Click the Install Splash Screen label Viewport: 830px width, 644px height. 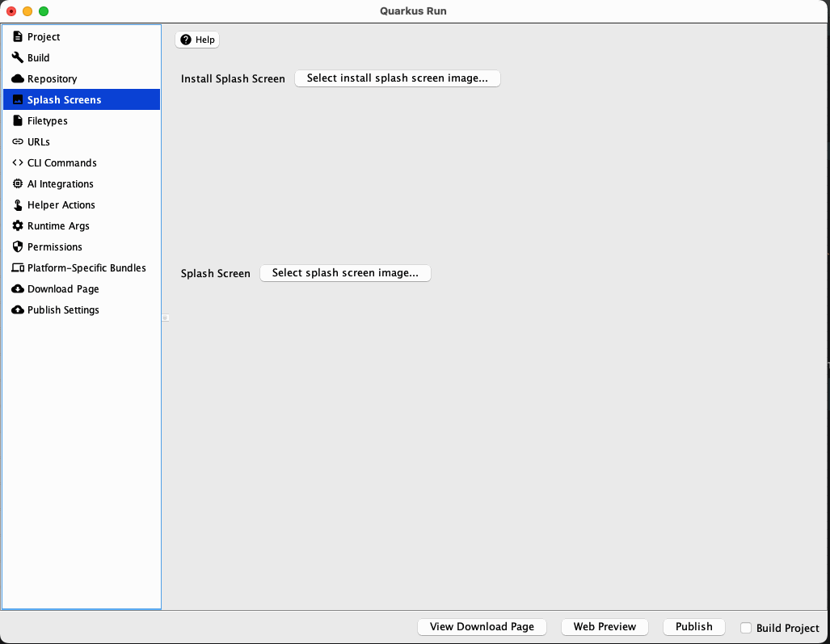(233, 79)
